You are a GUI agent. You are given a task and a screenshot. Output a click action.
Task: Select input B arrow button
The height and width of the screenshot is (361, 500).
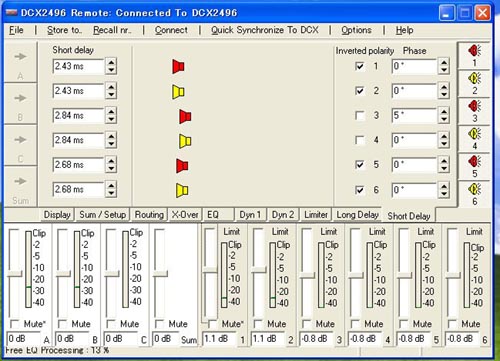coord(20,104)
